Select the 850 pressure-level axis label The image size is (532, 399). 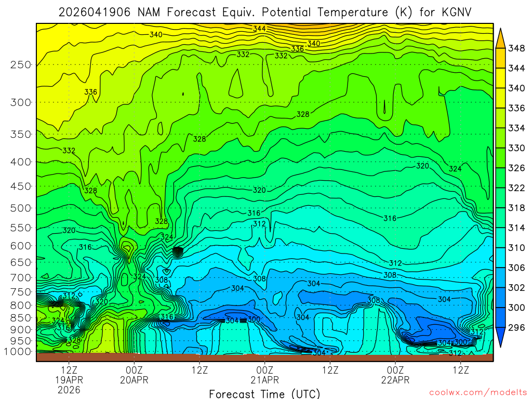point(21,318)
